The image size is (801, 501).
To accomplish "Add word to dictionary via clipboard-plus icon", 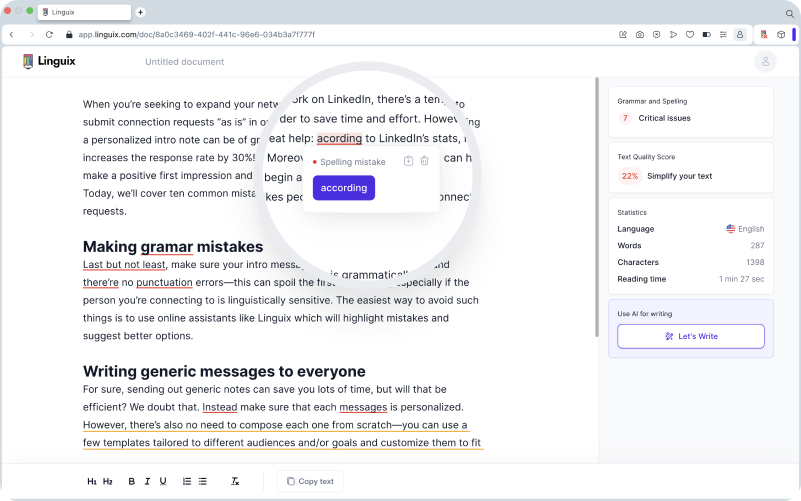I will (408, 161).
